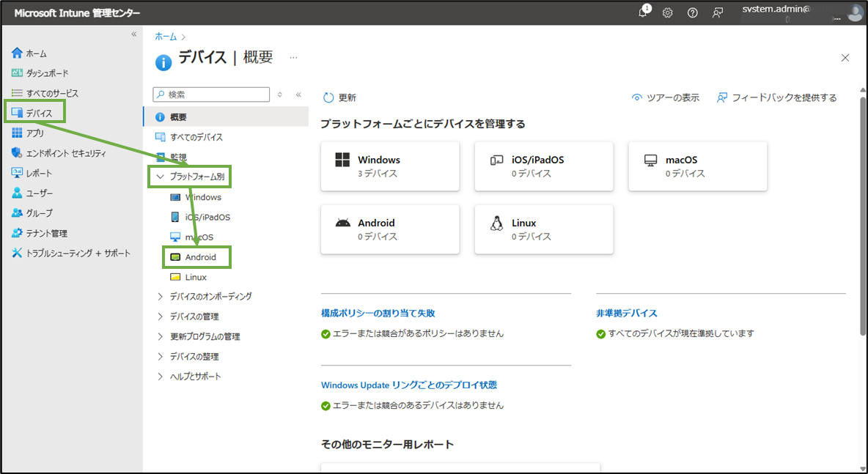Screen dimensions: 868x474
Task: Open the settings gear icon
Action: (x=668, y=13)
